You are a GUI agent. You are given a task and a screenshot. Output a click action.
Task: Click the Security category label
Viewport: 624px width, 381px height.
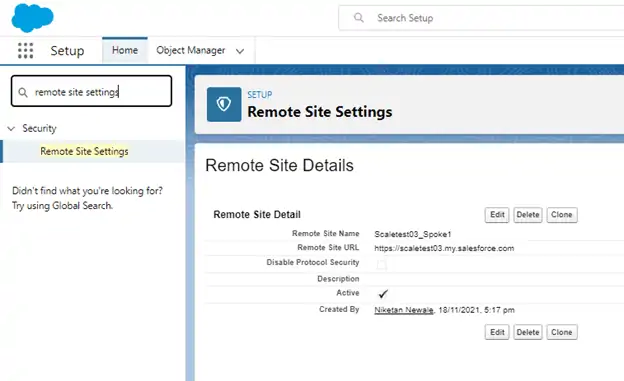[39, 128]
